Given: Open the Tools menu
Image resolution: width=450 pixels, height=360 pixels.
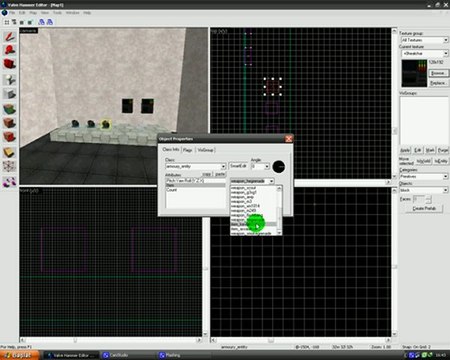Looking at the screenshot, I should pos(57,13).
